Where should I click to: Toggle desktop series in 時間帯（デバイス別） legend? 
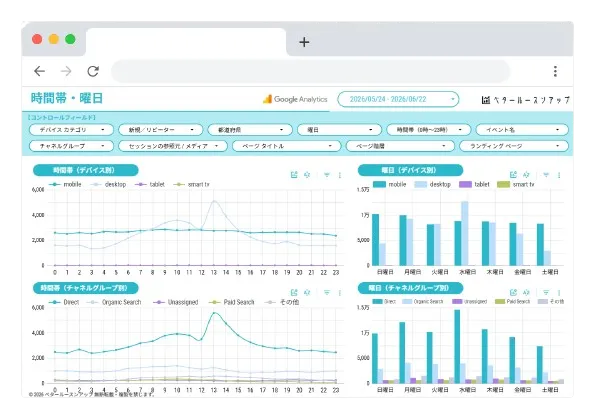[109, 184]
